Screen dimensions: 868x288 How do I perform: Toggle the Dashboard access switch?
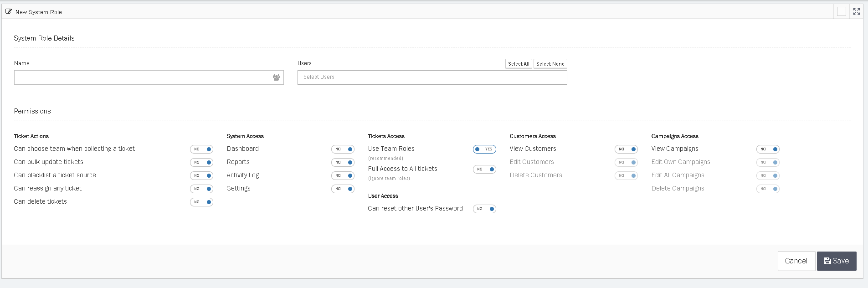[x=343, y=149]
